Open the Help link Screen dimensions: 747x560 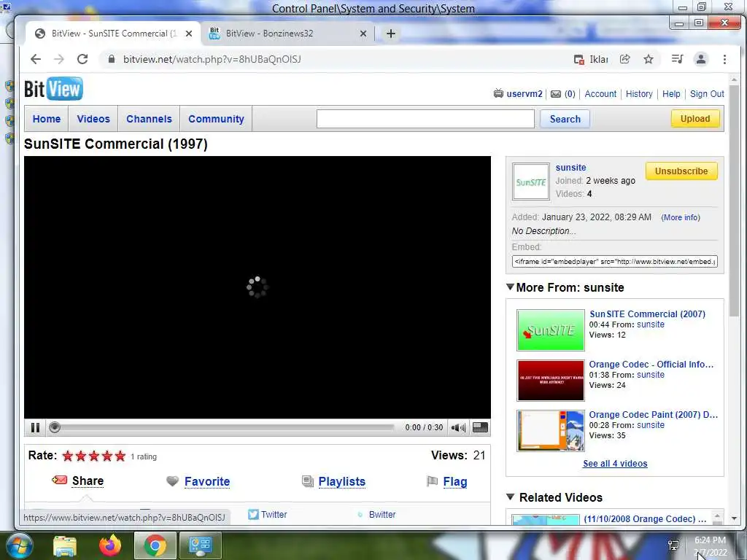(671, 94)
